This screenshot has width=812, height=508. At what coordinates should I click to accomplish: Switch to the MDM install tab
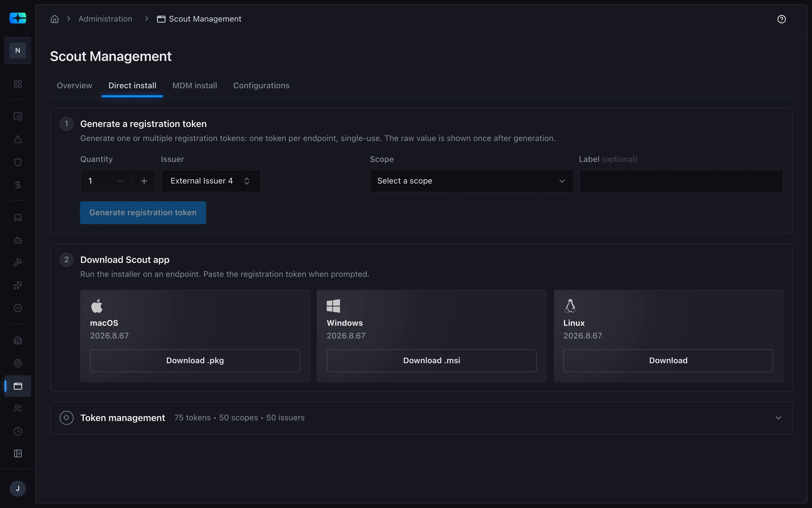pos(195,86)
